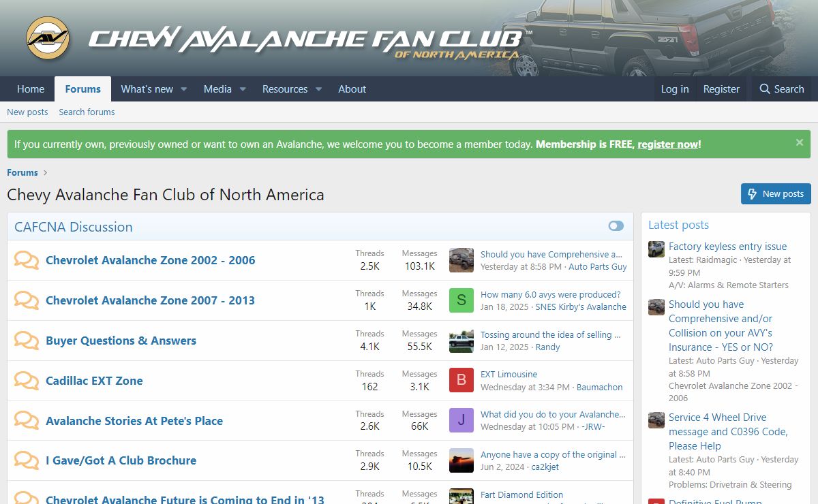Viewport: 818px width, 504px height.
Task: Click A/V: Alarms & Remote Starters forum link
Action: pos(729,285)
